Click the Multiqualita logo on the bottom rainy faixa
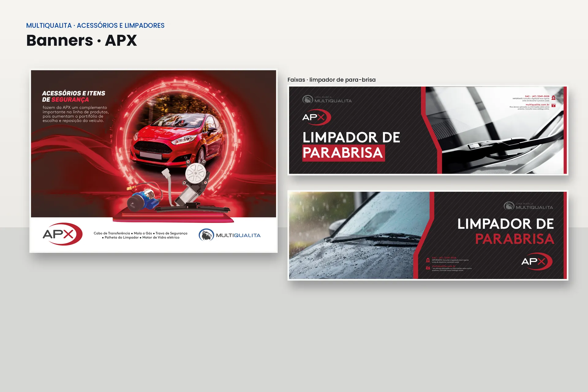588x392 pixels. 528,206
